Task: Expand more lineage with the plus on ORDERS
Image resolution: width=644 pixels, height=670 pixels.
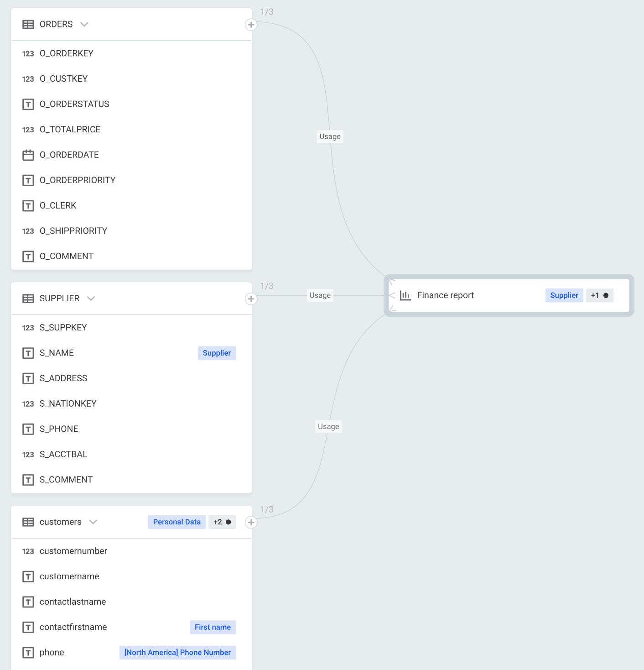Action: coord(251,25)
